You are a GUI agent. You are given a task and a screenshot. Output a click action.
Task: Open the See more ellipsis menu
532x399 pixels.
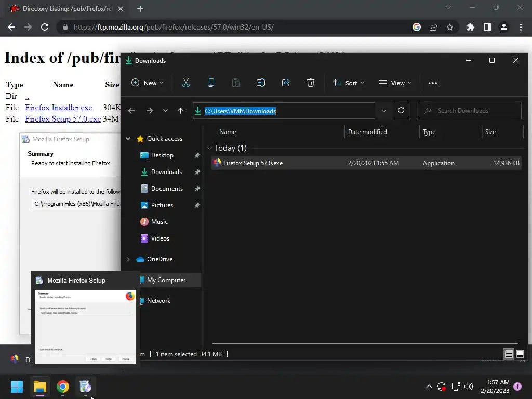(433, 83)
